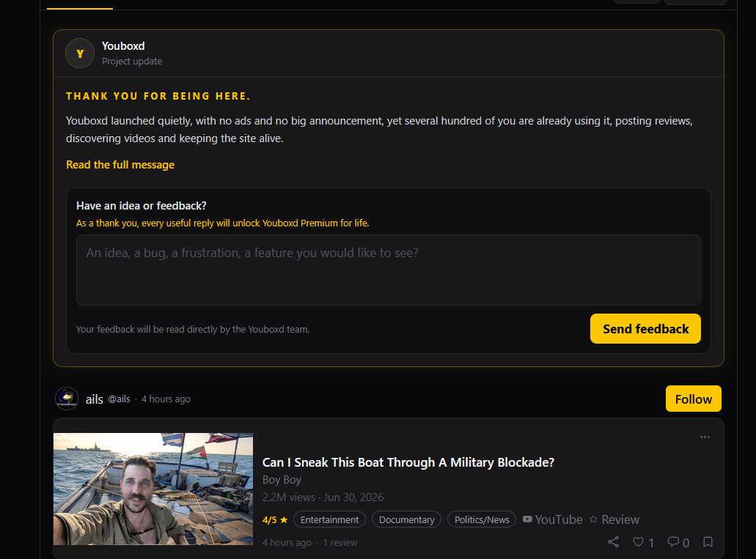Screen dimensions: 756x559
Task: Click the Review star icon
Action: point(593,519)
